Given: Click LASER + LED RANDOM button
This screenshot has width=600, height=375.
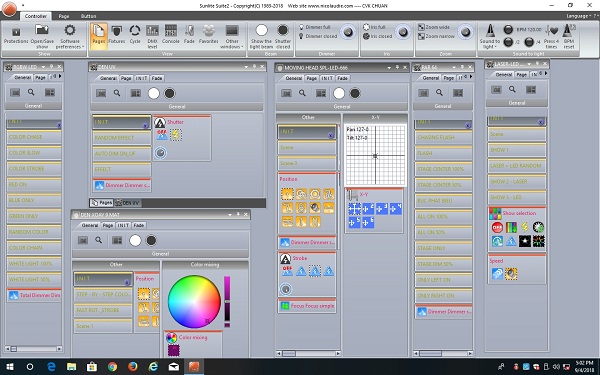Looking at the screenshot, I should (516, 166).
